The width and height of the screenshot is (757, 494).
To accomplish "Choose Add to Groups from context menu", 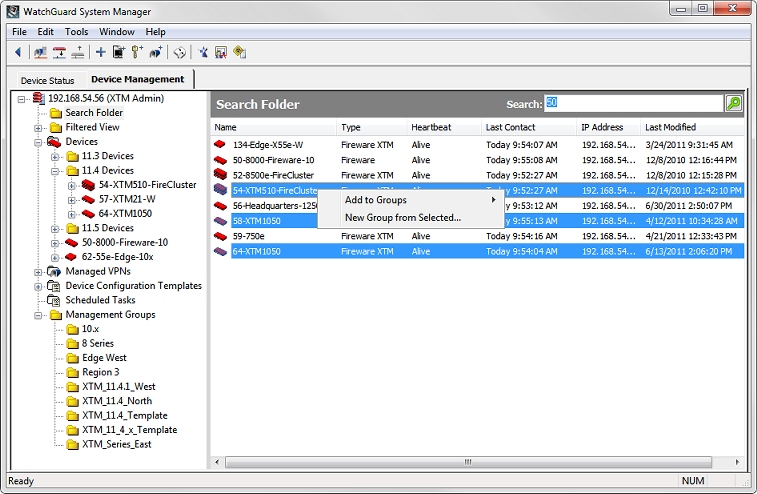I will (x=376, y=200).
